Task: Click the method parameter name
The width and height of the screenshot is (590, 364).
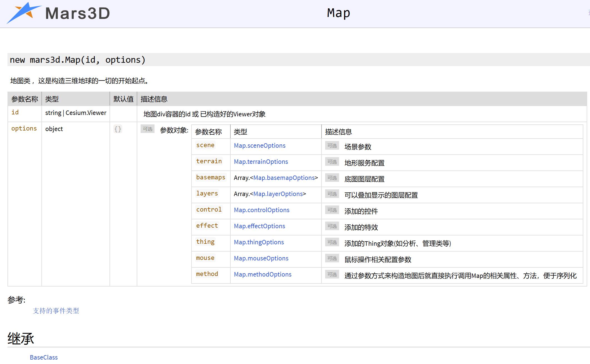Action: point(207,274)
